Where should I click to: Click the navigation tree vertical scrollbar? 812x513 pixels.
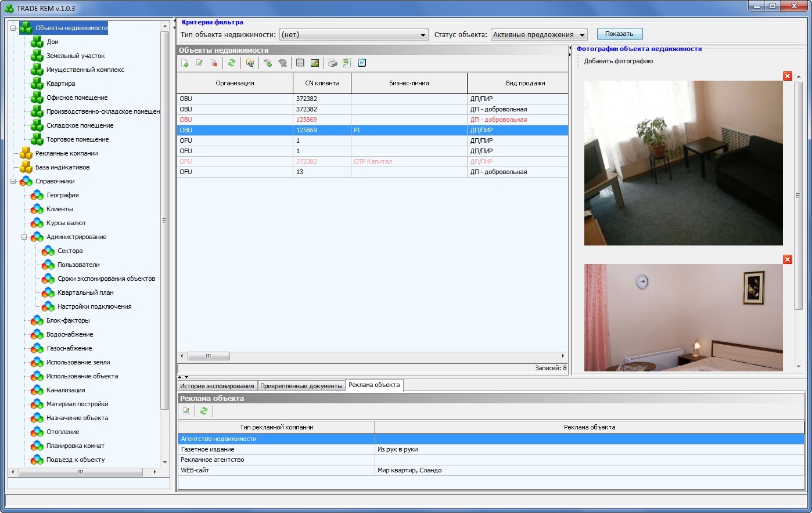(x=164, y=221)
